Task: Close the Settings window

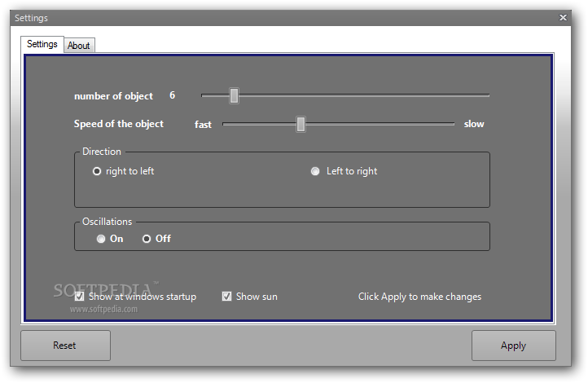Action: (563, 18)
